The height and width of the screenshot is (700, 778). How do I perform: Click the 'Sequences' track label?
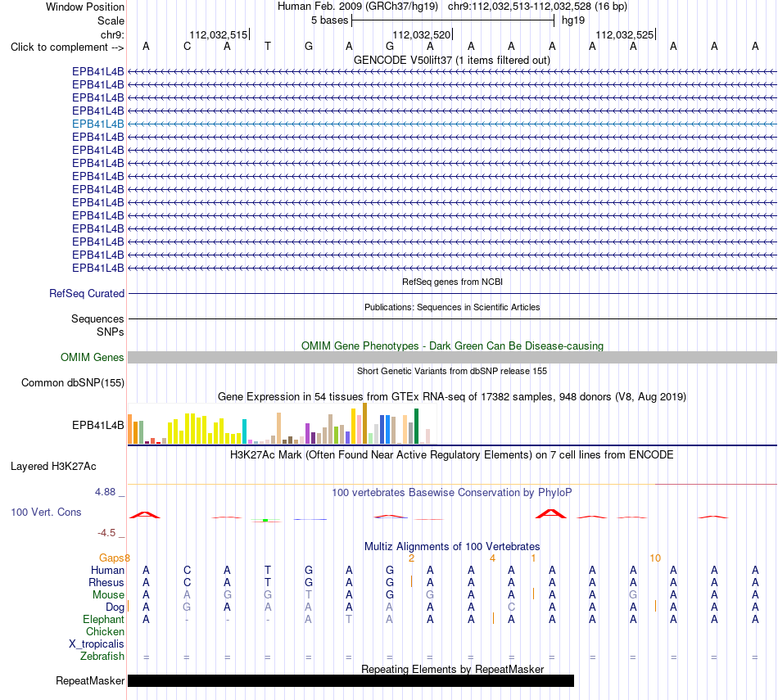(x=97, y=318)
